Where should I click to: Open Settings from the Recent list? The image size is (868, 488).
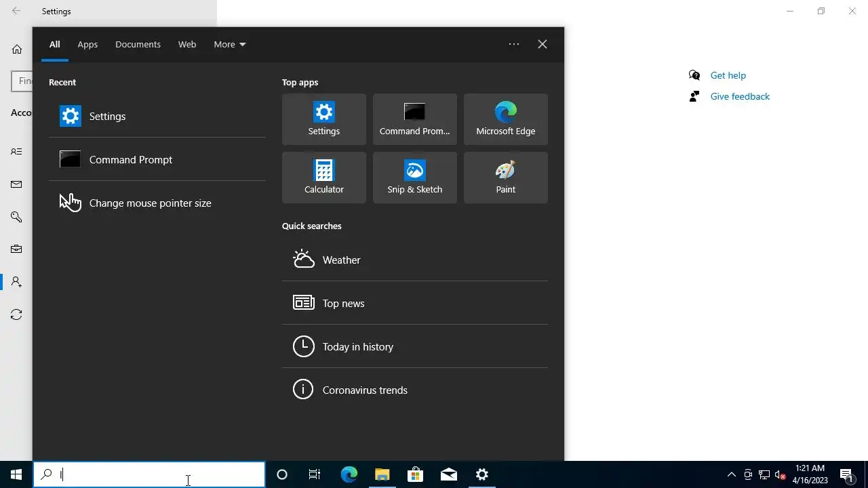point(157,116)
